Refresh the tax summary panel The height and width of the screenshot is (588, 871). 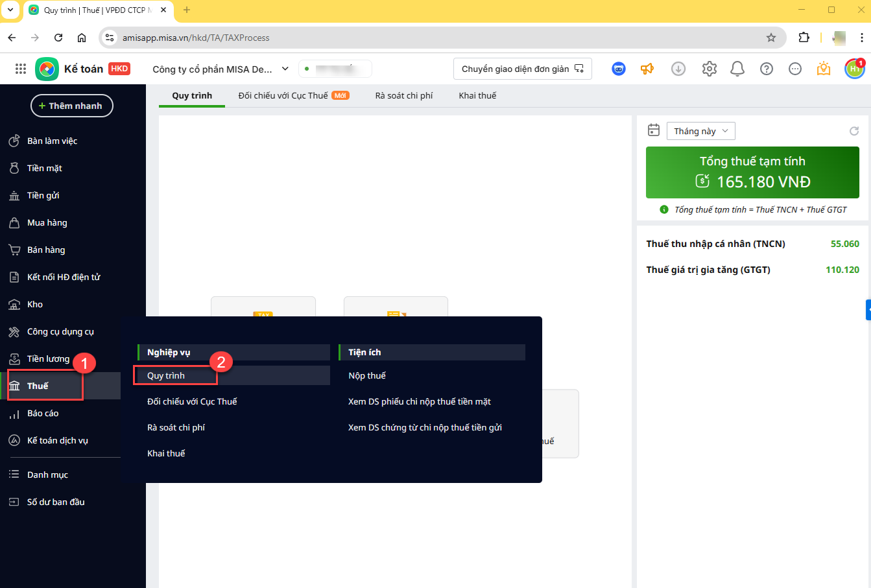coord(854,131)
